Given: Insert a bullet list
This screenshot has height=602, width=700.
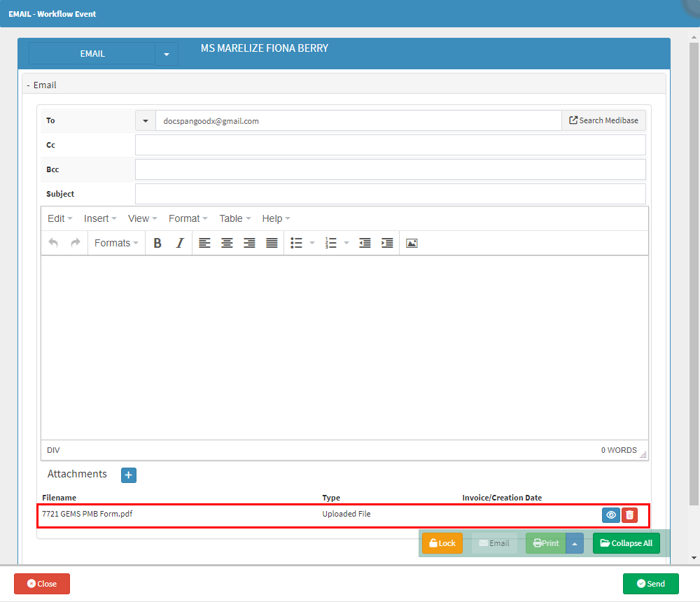Looking at the screenshot, I should click(x=296, y=243).
